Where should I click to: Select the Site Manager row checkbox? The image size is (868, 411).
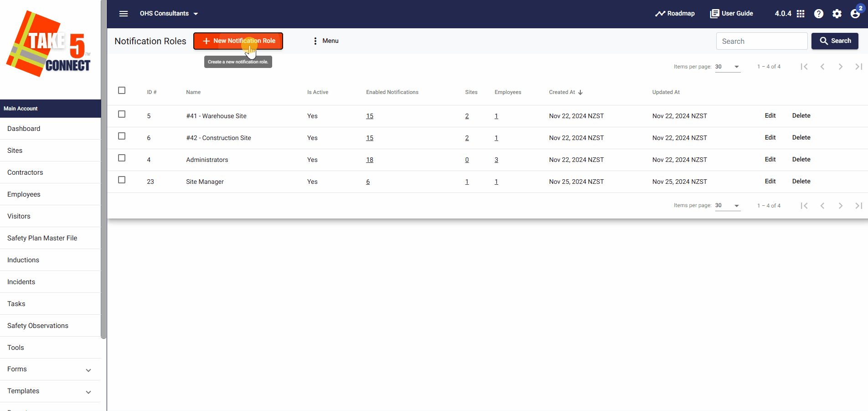click(122, 180)
